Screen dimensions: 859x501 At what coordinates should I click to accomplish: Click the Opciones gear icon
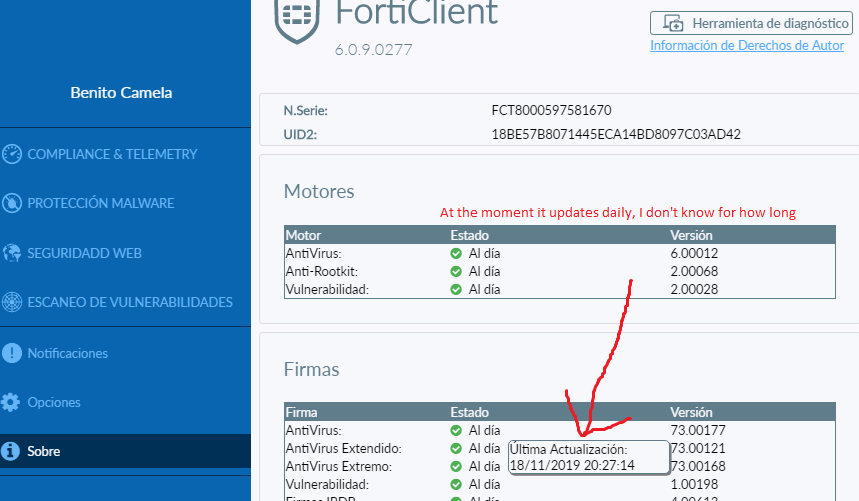point(10,402)
